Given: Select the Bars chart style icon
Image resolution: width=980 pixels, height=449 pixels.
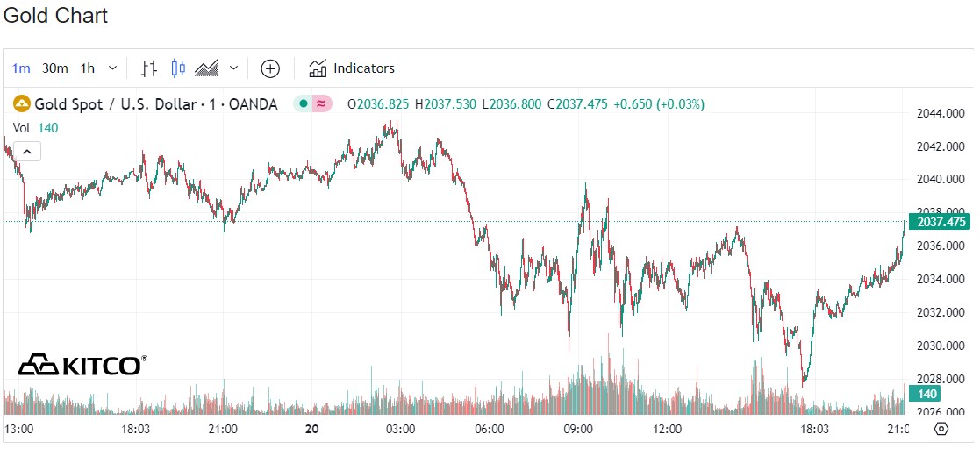Looking at the screenshot, I should (149, 68).
